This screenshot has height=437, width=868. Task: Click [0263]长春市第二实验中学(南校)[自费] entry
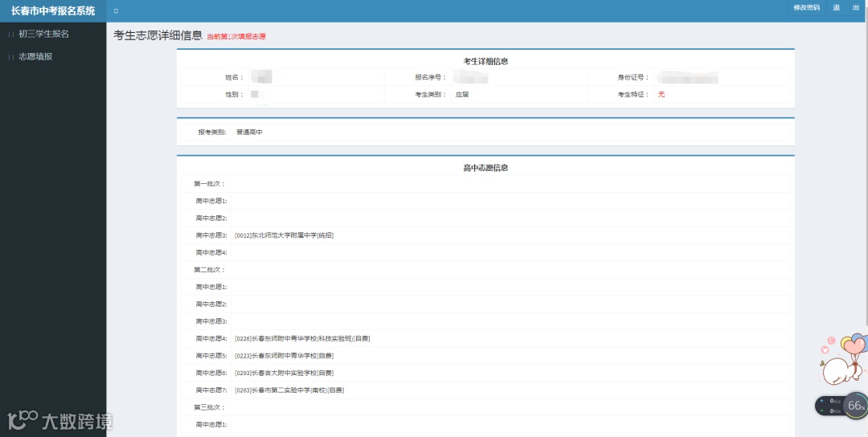pos(289,390)
